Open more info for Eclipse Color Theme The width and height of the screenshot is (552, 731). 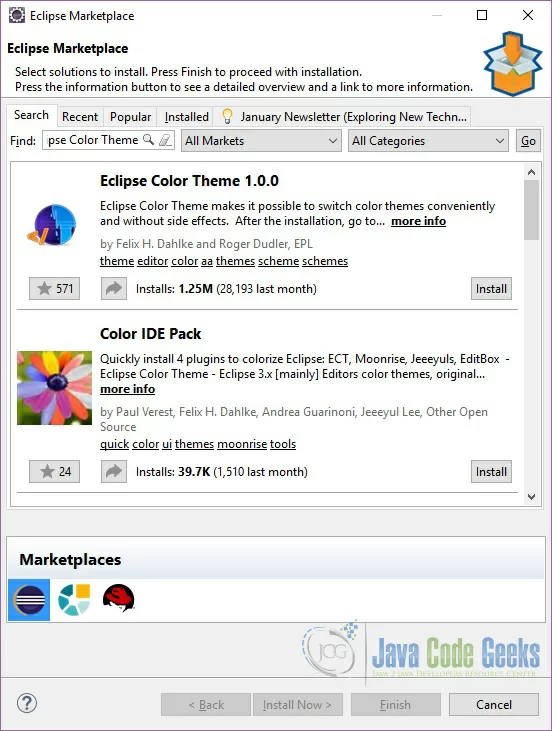[x=419, y=221]
